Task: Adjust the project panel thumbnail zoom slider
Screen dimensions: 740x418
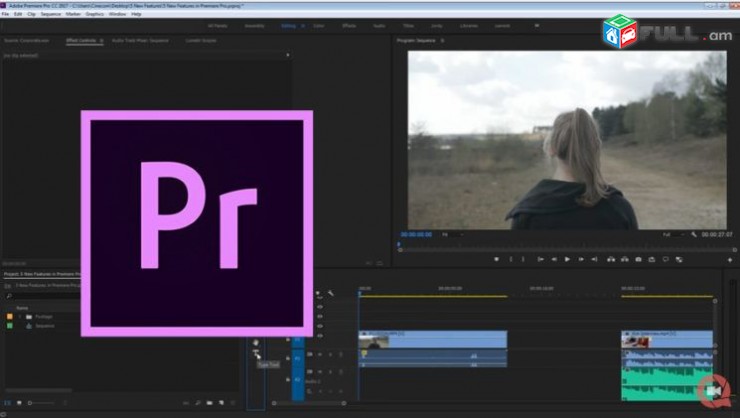Action: pyautogui.click(x=40, y=403)
